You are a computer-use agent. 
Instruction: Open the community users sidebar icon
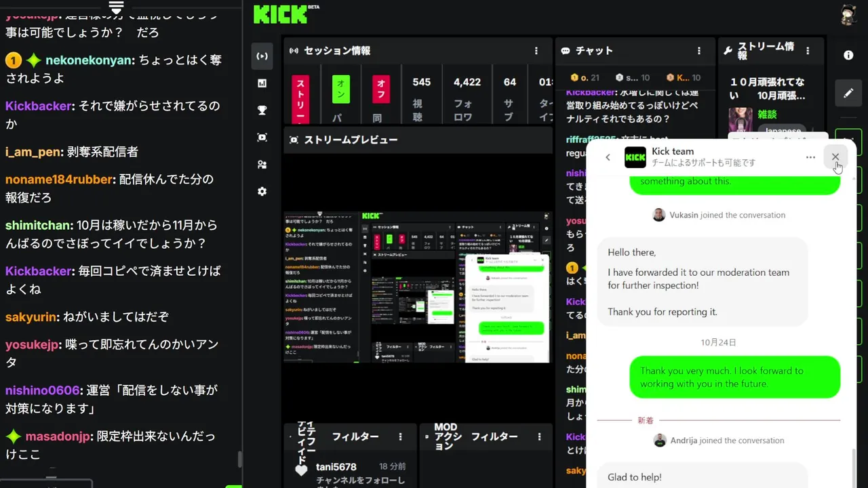pos(262,165)
